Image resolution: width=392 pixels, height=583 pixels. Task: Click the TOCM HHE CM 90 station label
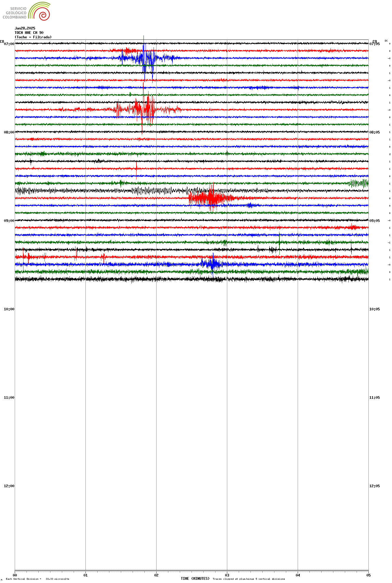[29, 33]
